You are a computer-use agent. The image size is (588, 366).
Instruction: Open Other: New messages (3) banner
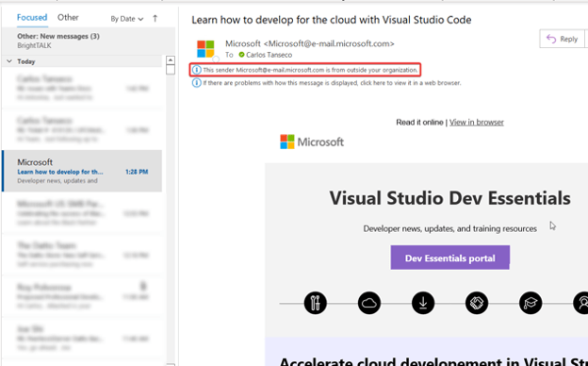coord(89,41)
